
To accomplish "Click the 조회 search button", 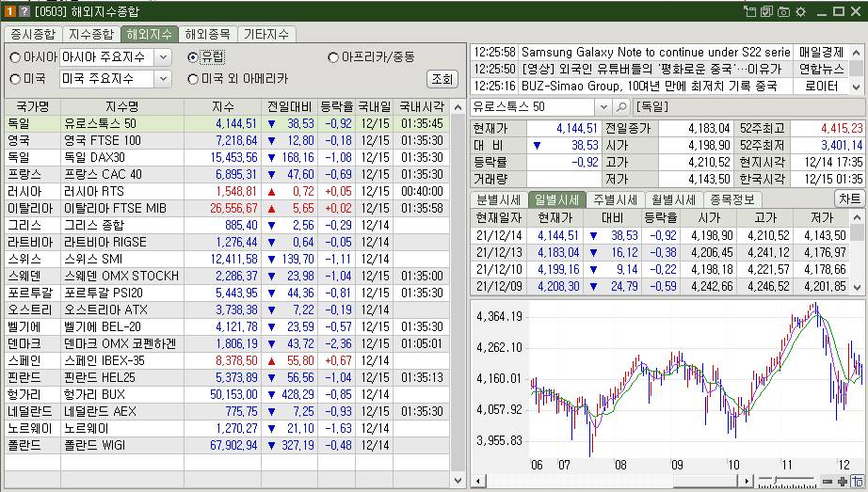I will coord(442,79).
